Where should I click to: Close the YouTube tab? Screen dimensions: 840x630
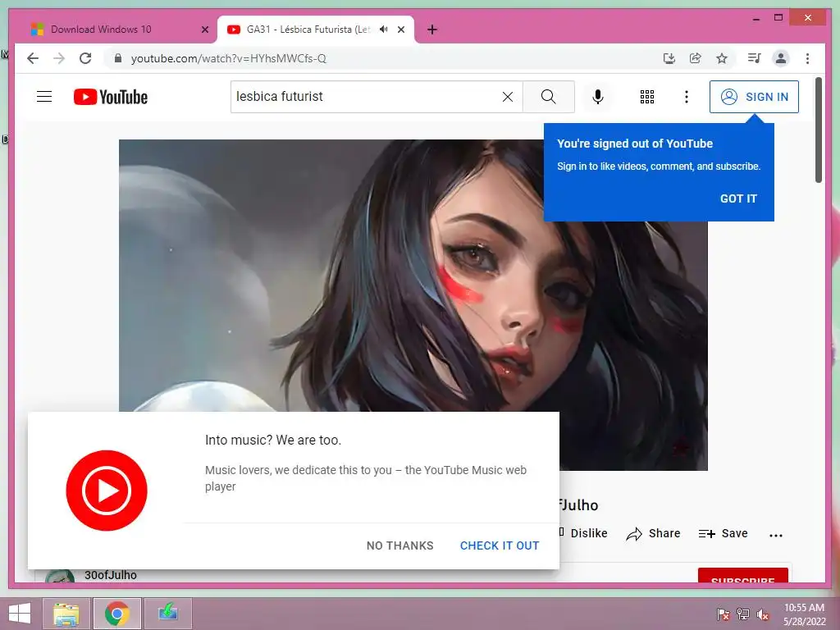pos(400,30)
